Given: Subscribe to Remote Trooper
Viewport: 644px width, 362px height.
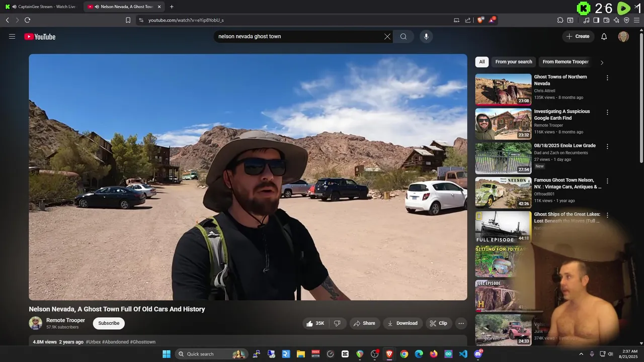Looking at the screenshot, I should (x=109, y=323).
